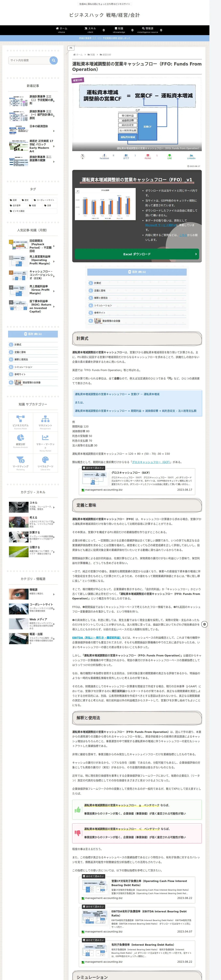The width and height of the screenshot is (221, 980).
Task: Open the スキル menu item in the navigation bar
Action: (90, 30)
